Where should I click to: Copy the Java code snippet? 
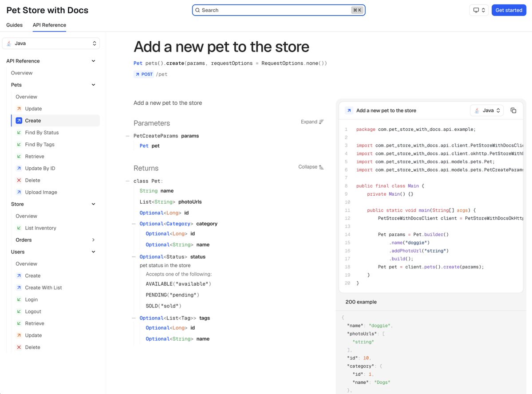point(513,110)
